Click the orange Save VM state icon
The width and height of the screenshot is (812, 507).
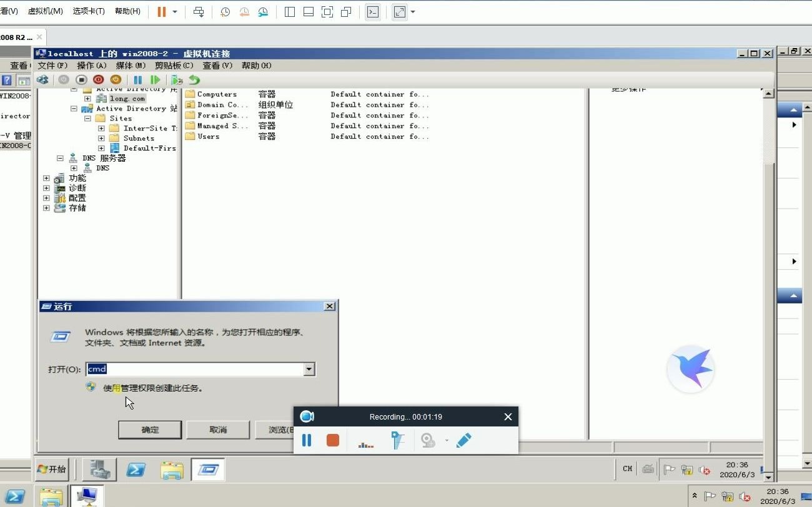116,80
